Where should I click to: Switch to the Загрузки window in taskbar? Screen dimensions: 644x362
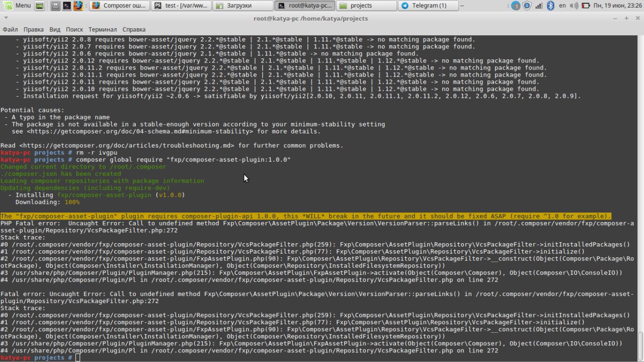coord(243,6)
